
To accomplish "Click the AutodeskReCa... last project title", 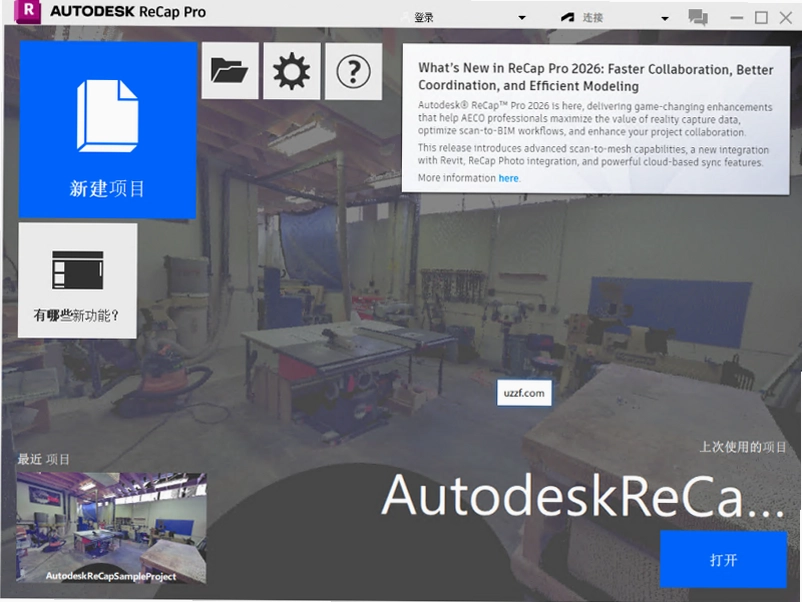I will (x=583, y=496).
